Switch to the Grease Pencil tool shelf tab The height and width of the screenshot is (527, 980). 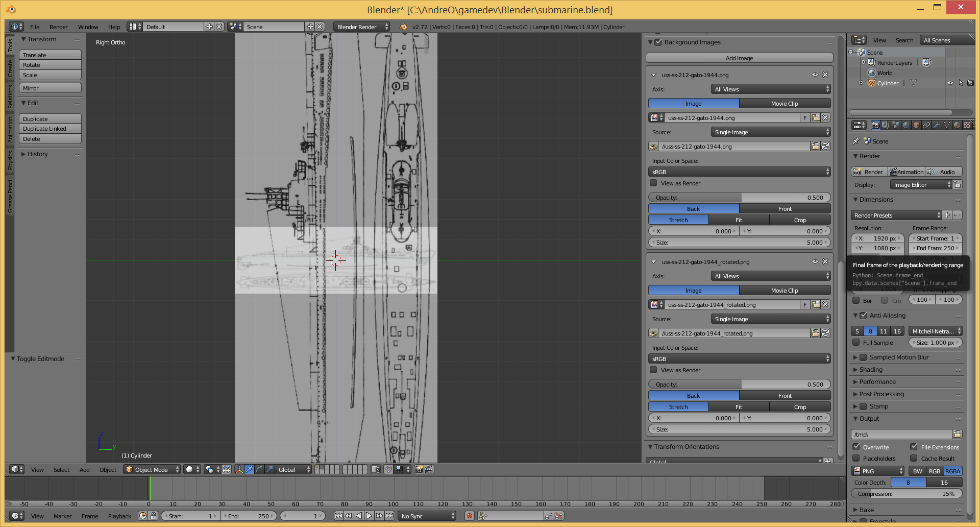(x=10, y=196)
